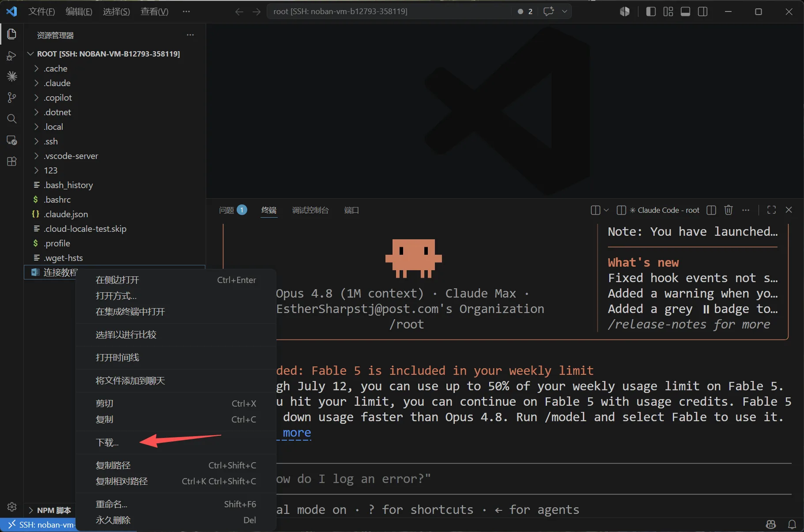This screenshot has width=804, height=532.
Task: Open the Customize Layout icon
Action: (x=668, y=11)
